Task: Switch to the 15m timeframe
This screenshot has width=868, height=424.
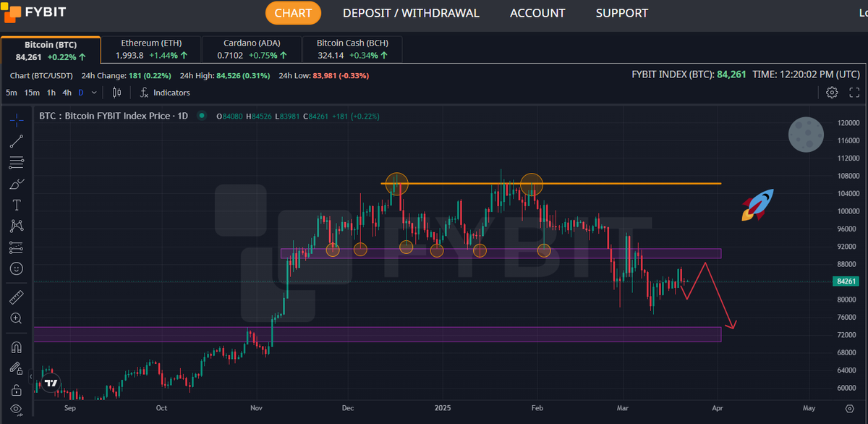Action: point(32,93)
